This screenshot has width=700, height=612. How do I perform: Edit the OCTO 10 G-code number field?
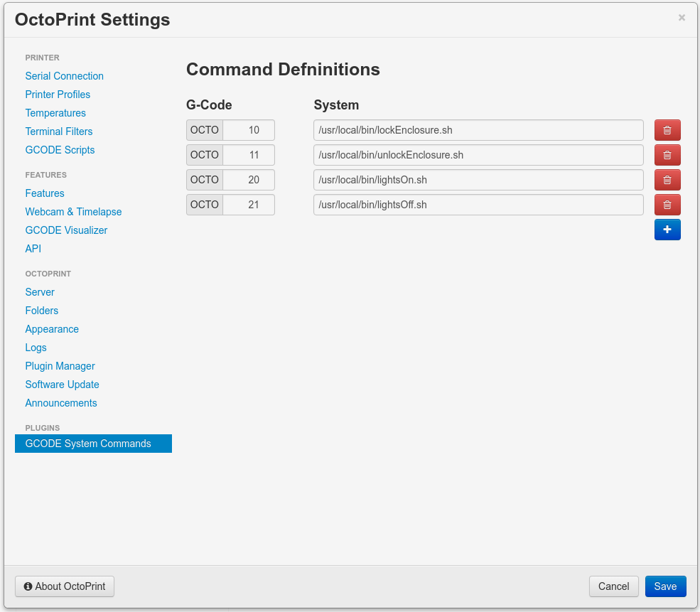point(248,130)
